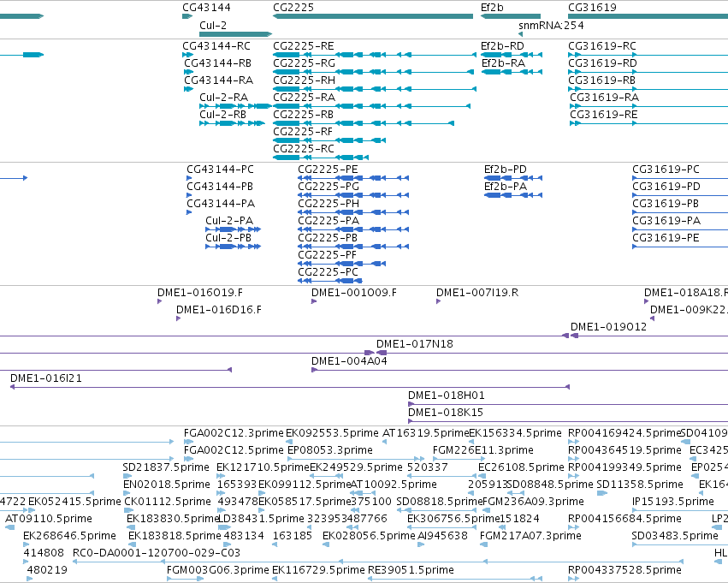This screenshot has height=583, width=728.
Task: Select transcript CG31619-RC label
Action: click(602, 46)
